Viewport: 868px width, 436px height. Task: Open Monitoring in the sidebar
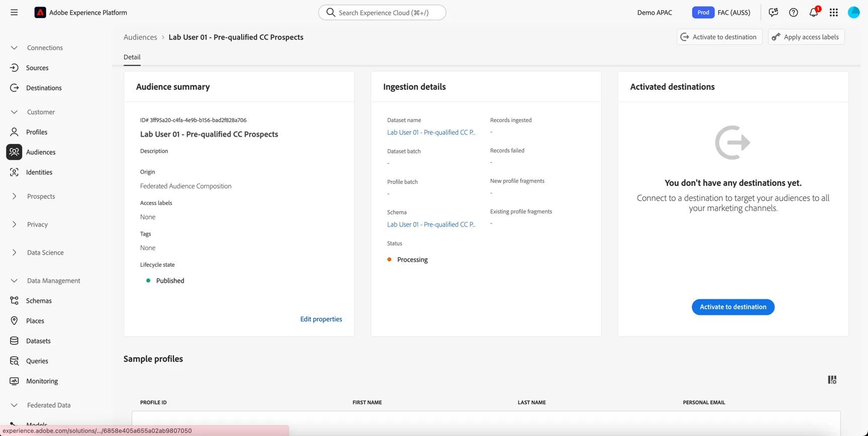point(42,381)
